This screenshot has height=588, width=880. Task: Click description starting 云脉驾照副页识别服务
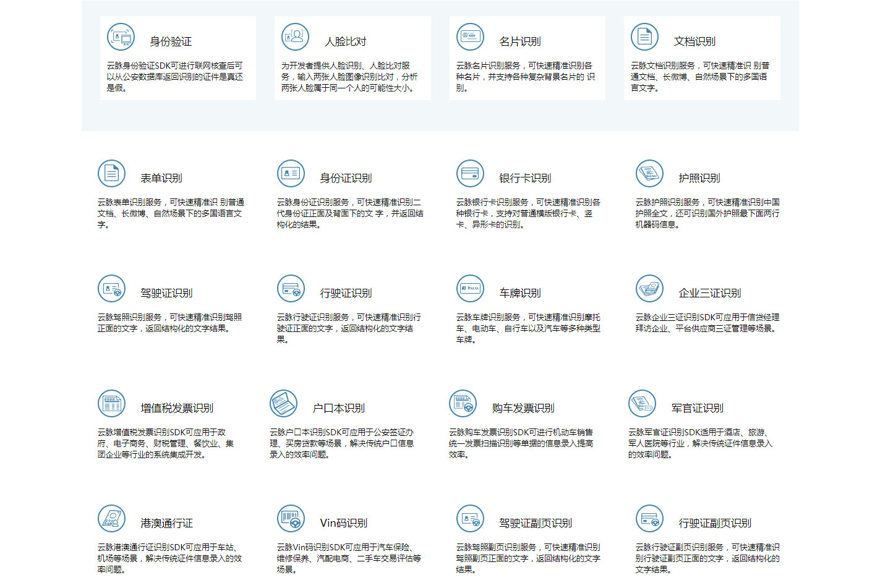point(528,558)
